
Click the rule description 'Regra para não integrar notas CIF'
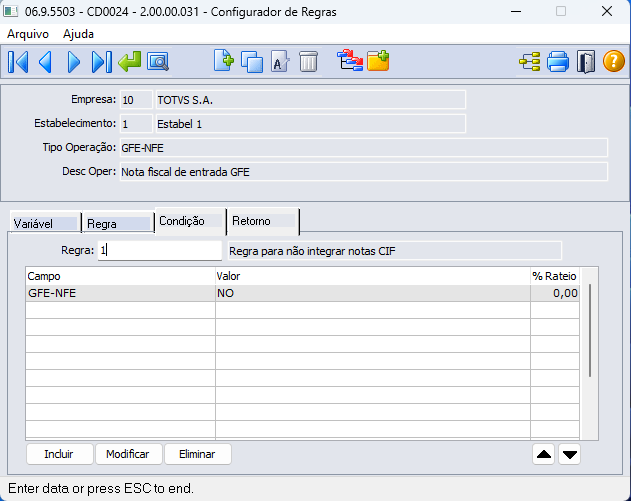(x=395, y=251)
